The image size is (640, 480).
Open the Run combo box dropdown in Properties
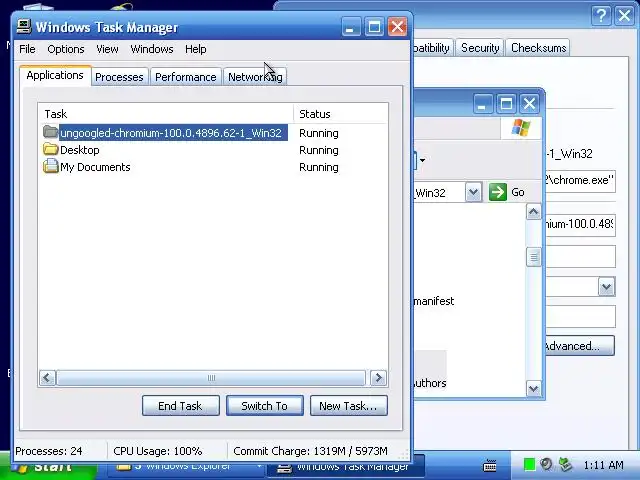607,287
